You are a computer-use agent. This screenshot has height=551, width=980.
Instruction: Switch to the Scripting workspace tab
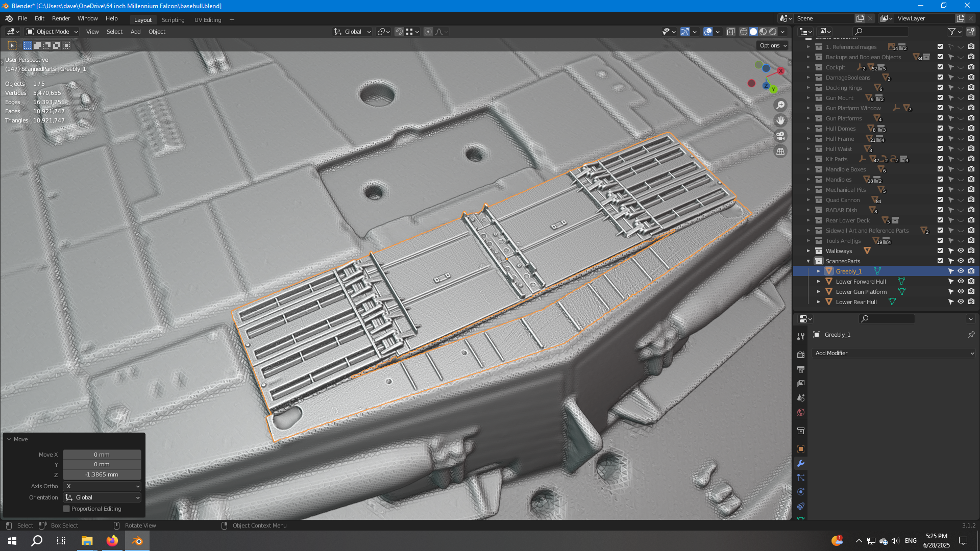coord(173,20)
